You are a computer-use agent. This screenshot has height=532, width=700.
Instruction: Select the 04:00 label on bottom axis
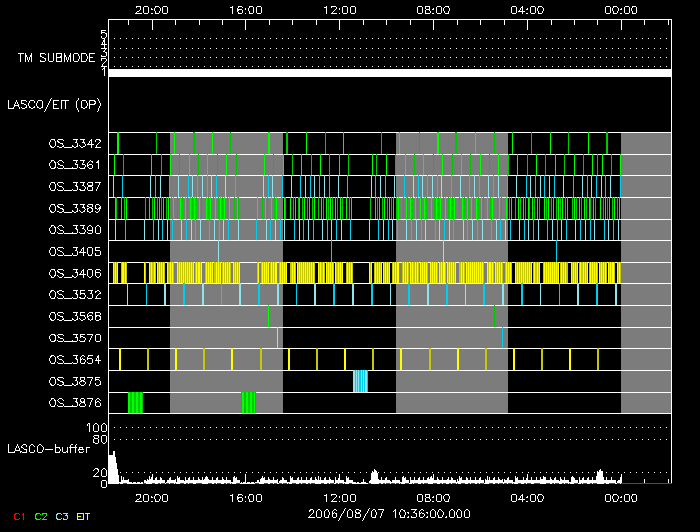(527, 496)
